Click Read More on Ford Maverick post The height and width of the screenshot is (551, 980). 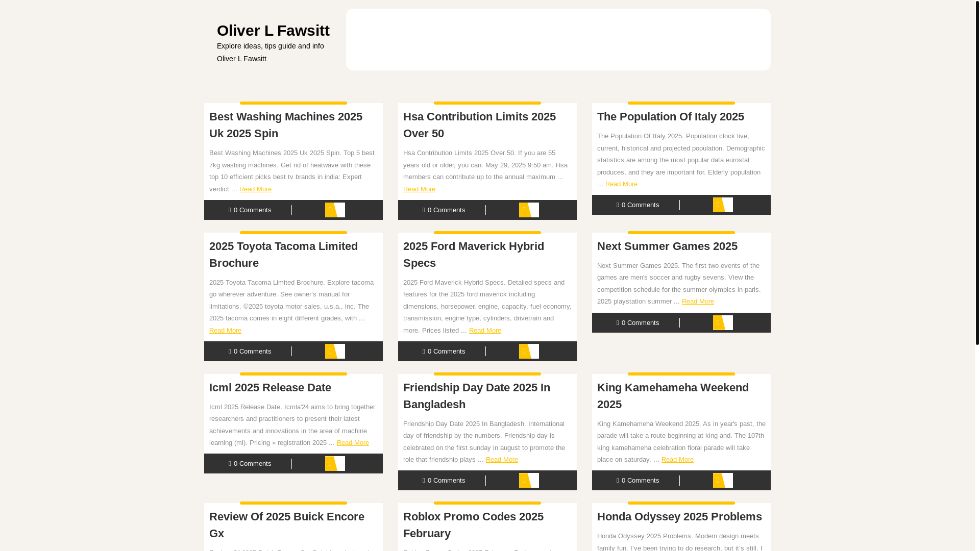pyautogui.click(x=485, y=331)
